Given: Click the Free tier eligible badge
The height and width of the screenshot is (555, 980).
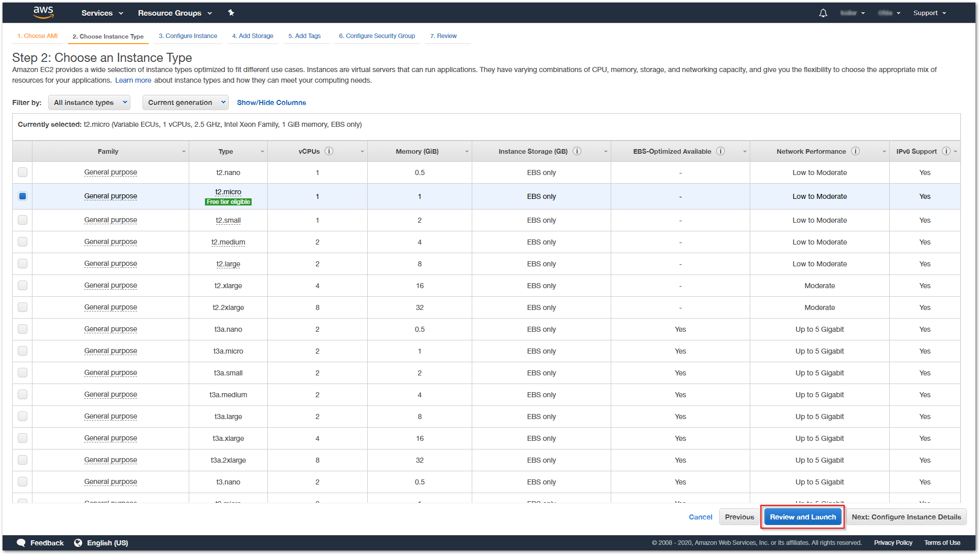Looking at the screenshot, I should click(x=228, y=202).
